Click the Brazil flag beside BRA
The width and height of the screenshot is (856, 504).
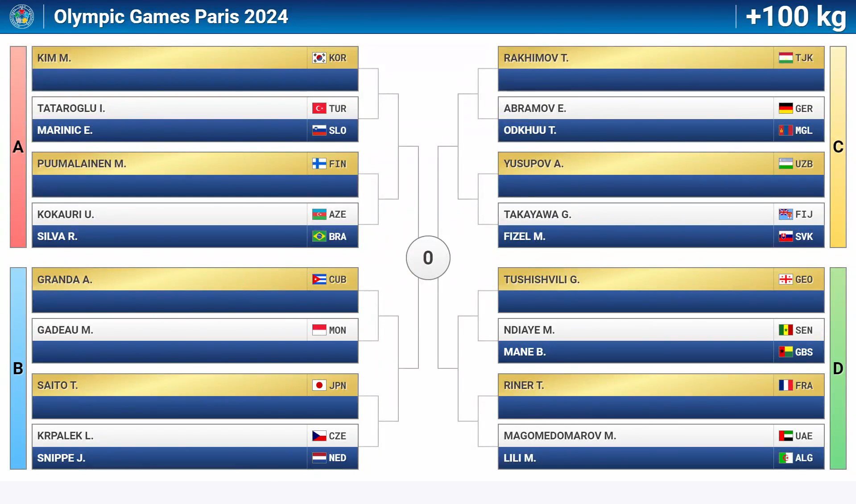point(319,236)
